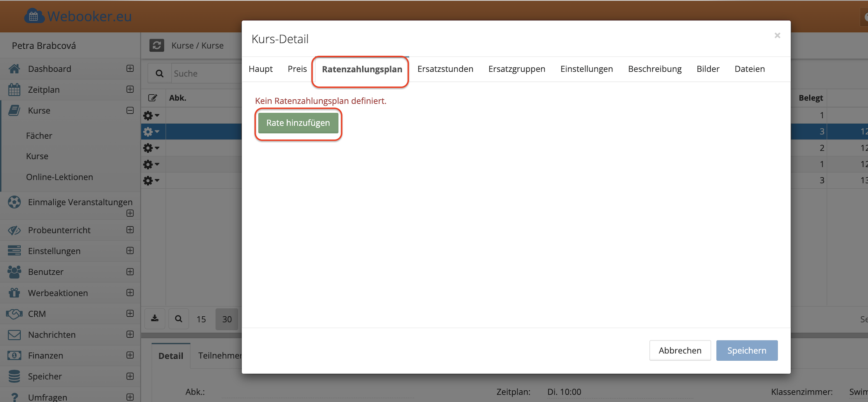Click the Einstellungen list icon in sidebar
This screenshot has width=868, height=402.
point(14,251)
